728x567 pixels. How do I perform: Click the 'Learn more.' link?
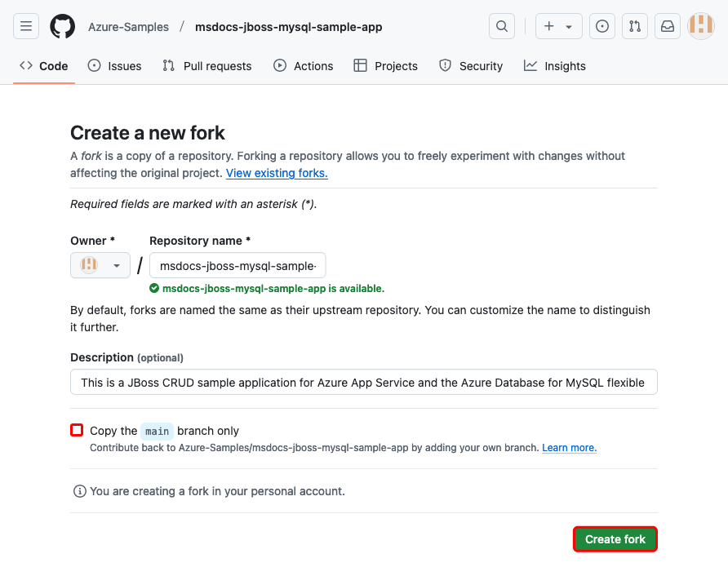coord(569,447)
